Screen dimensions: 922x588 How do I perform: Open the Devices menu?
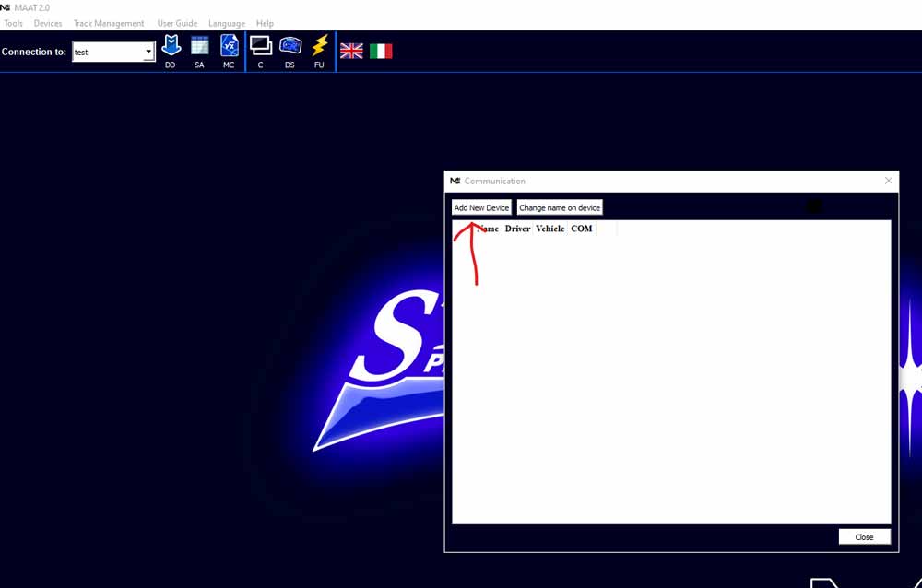(48, 24)
